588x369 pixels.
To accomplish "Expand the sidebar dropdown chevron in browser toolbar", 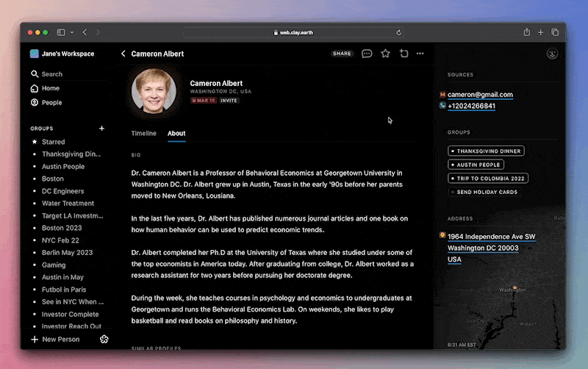I will tap(72, 32).
